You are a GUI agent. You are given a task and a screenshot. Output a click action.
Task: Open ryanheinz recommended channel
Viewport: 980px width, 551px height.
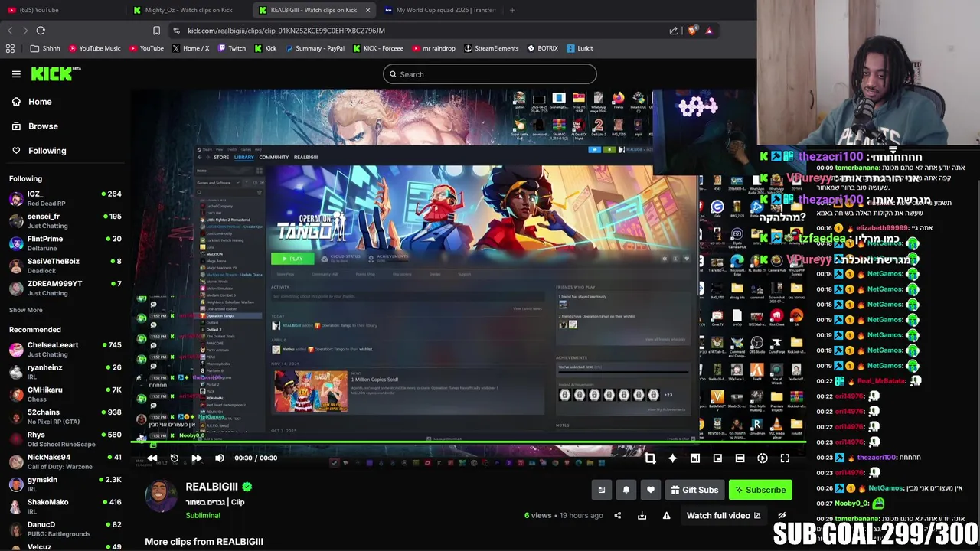[65, 371]
